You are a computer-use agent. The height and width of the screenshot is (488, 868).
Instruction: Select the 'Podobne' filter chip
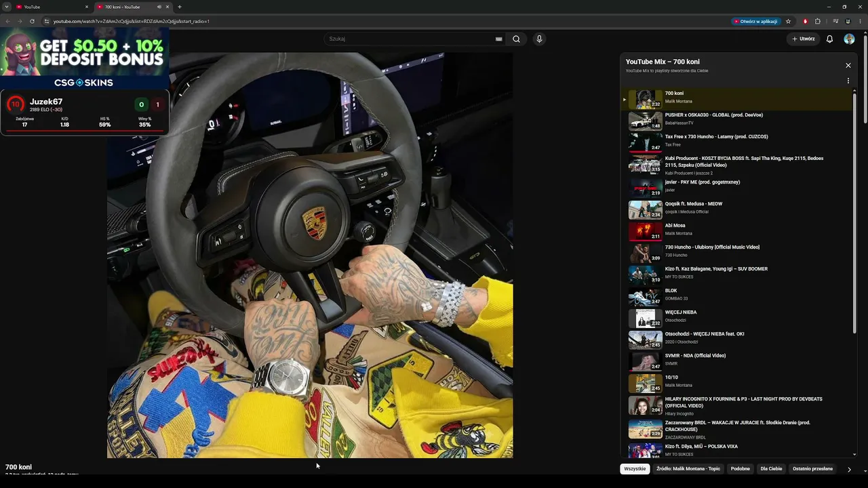pos(741,469)
